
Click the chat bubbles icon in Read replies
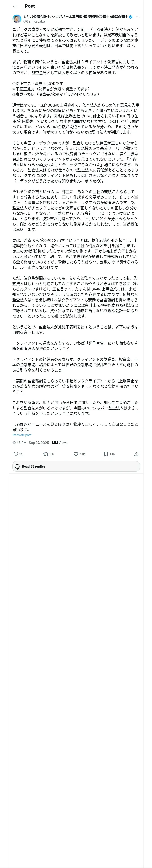point(18,467)
